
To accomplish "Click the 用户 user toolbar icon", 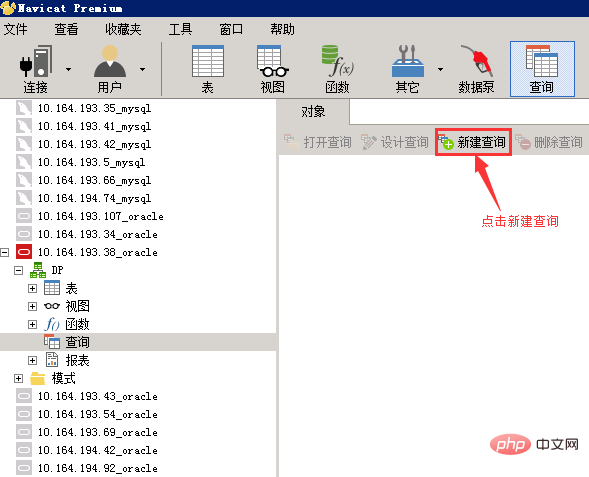I will click(110, 69).
